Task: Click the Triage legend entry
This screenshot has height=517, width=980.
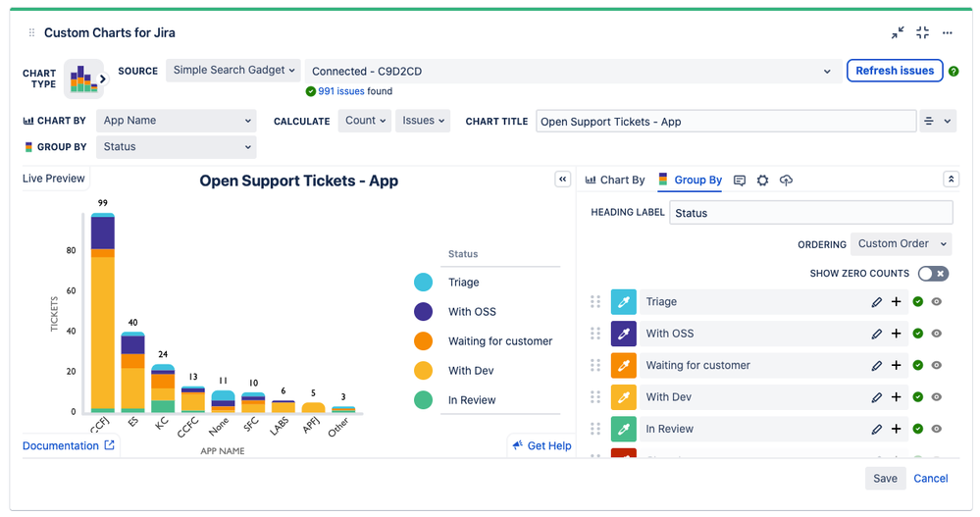Action: (x=447, y=283)
